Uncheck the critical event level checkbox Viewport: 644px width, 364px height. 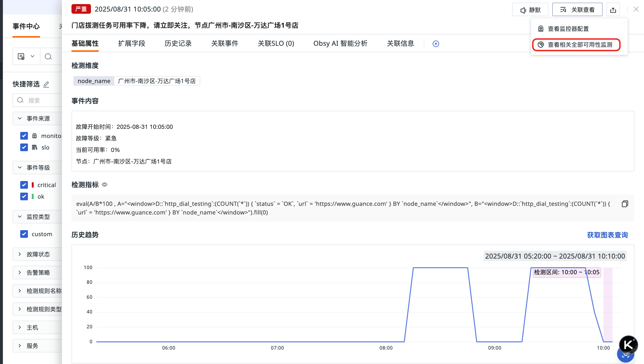pos(24,185)
